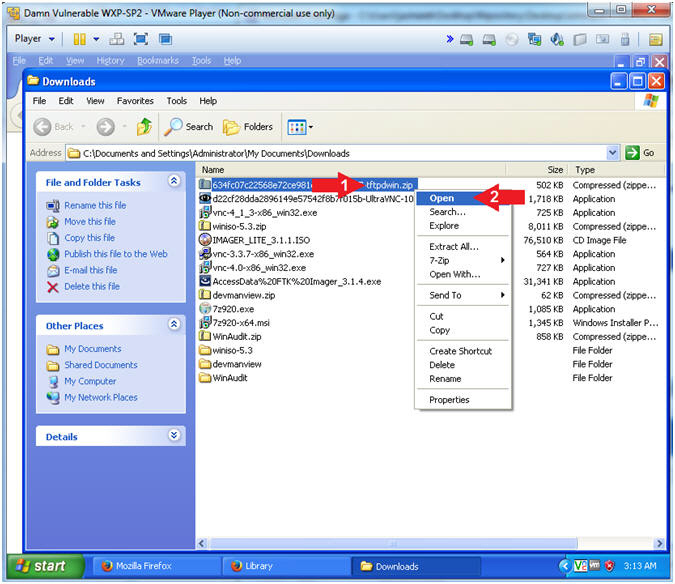Choose Properties in context menu
This screenshot has height=584, width=675.
[463, 400]
